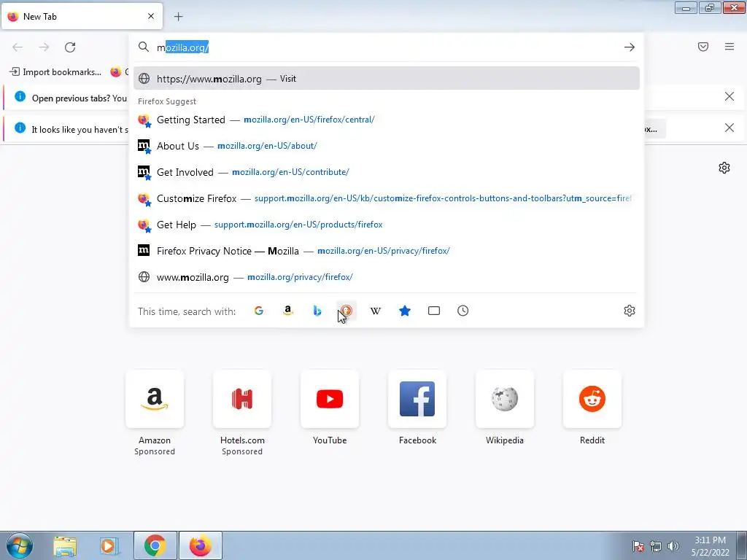Open Firefox Privacy Notice — Mozilla suggestion
Screen dimensions: 747x560
pyautogui.click(x=387, y=251)
